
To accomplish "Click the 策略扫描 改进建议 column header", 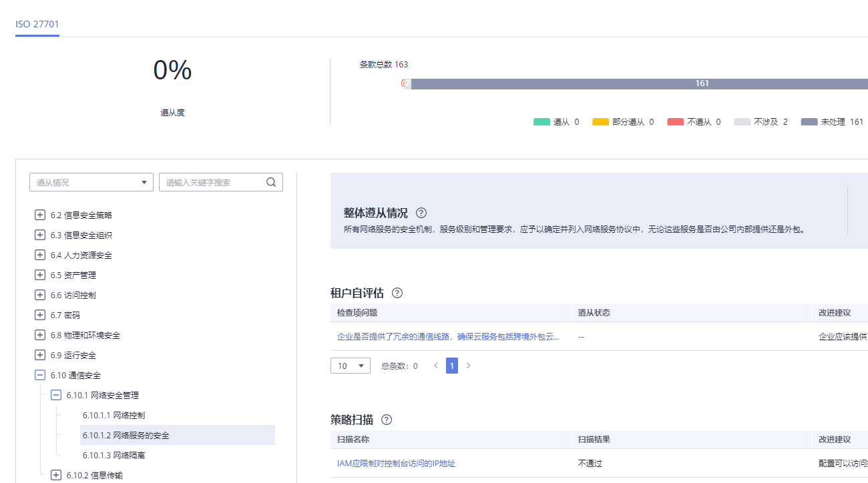I will [x=835, y=439].
